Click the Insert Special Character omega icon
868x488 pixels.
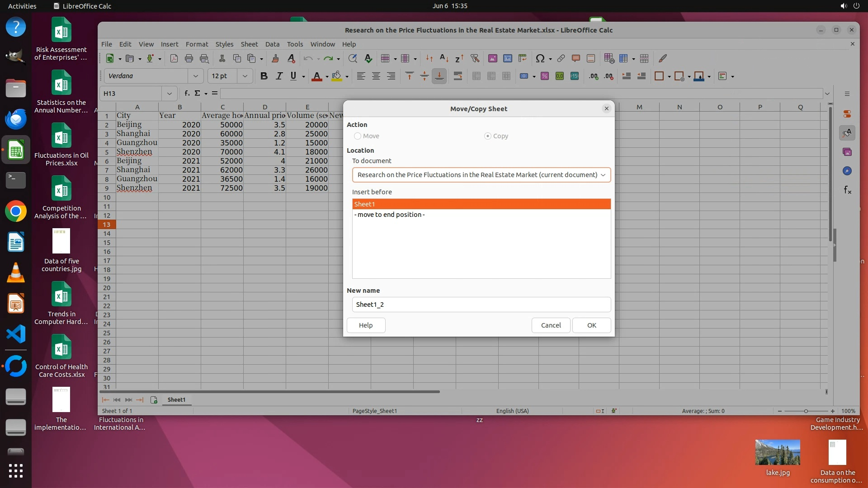[540, 58]
